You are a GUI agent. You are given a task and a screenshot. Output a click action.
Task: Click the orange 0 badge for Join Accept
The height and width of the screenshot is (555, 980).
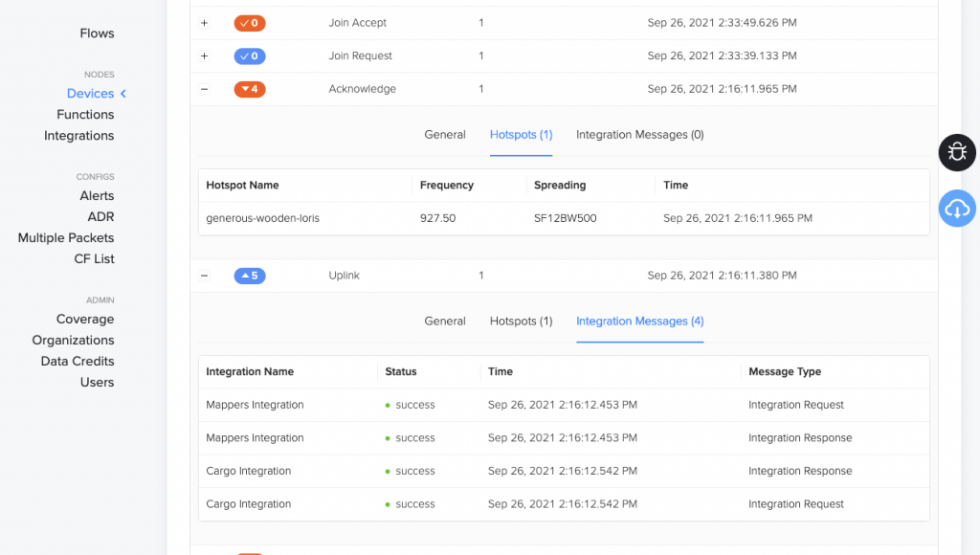click(x=250, y=23)
